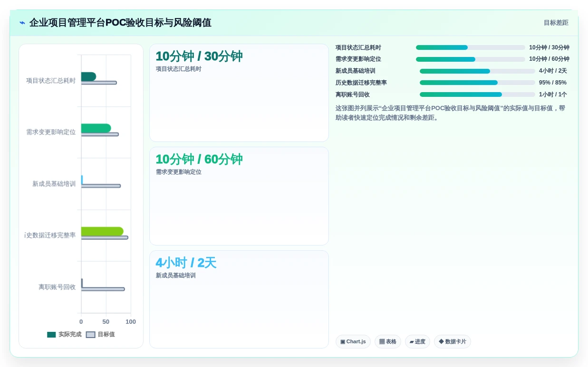This screenshot has width=588, height=367.
Task: Click the 表格 tag chip
Action: [x=388, y=342]
